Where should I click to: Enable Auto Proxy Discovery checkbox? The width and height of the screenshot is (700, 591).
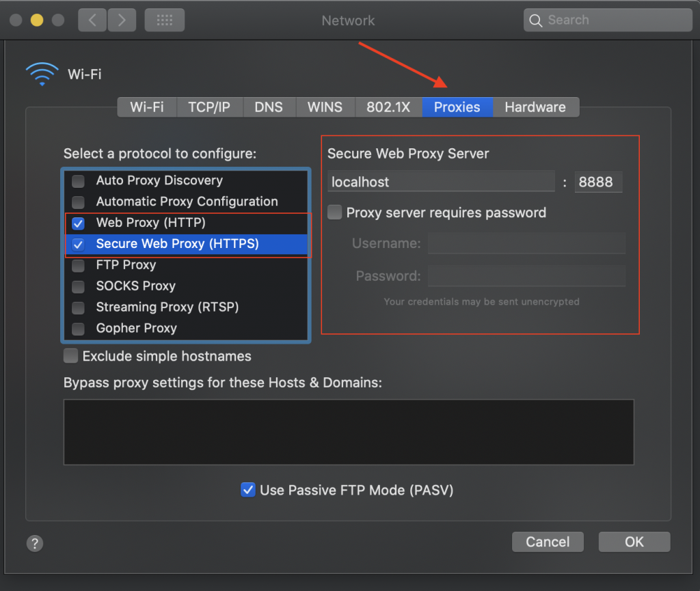pos(78,181)
